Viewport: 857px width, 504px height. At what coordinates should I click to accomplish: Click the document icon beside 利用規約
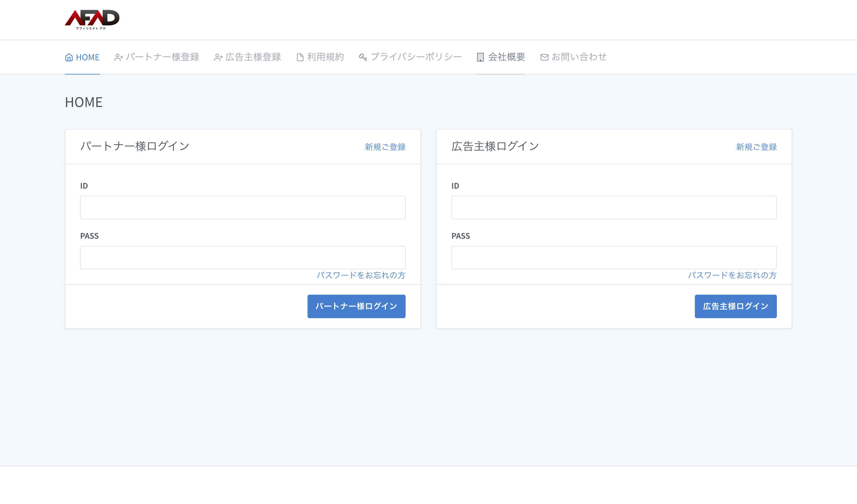point(300,58)
